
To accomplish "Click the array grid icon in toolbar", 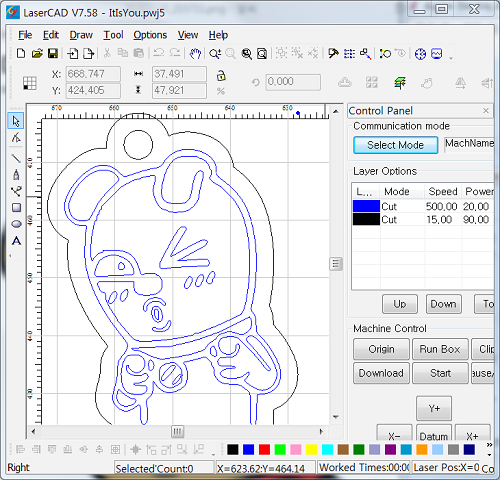I will 349,53.
